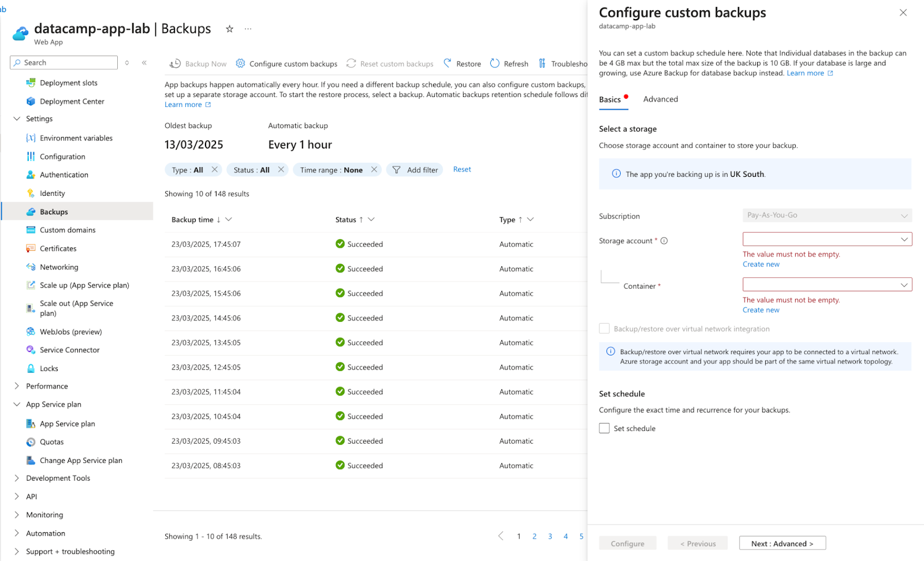Click the Storage account info icon
The height and width of the screenshot is (561, 924).
[664, 241]
